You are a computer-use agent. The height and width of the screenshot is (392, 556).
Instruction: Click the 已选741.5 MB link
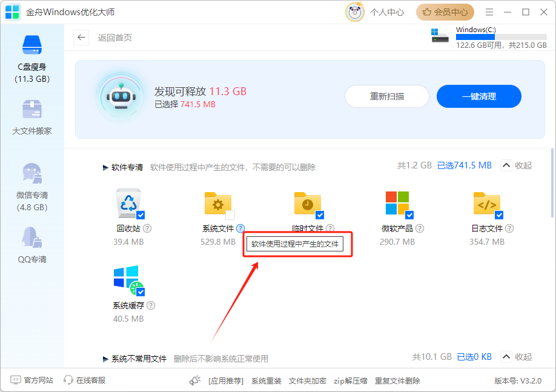click(464, 165)
